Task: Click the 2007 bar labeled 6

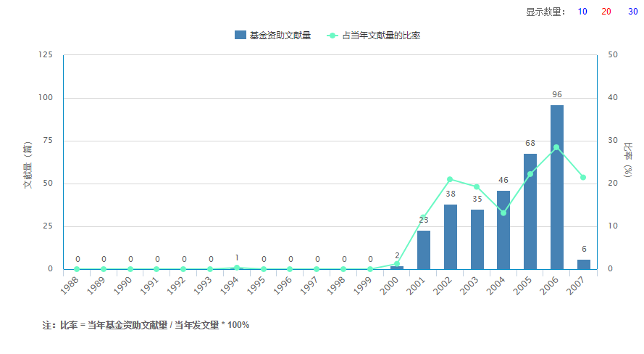Action: pos(584,264)
